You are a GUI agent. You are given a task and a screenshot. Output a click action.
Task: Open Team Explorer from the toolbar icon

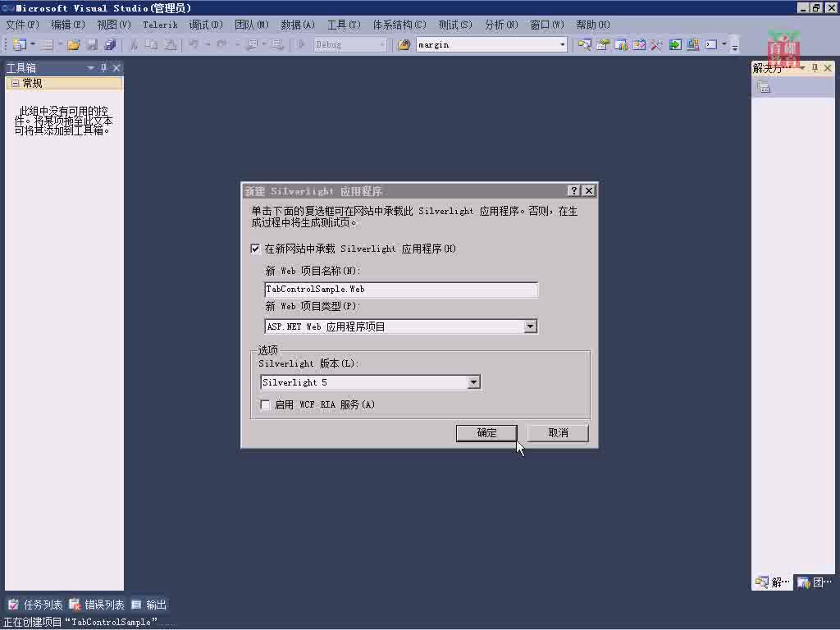[621, 45]
